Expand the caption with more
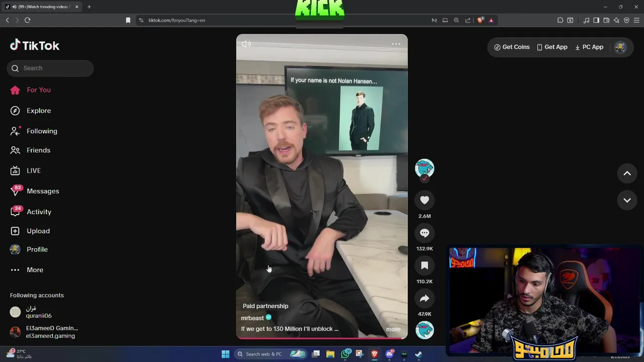The width and height of the screenshot is (644, 362). click(393, 329)
